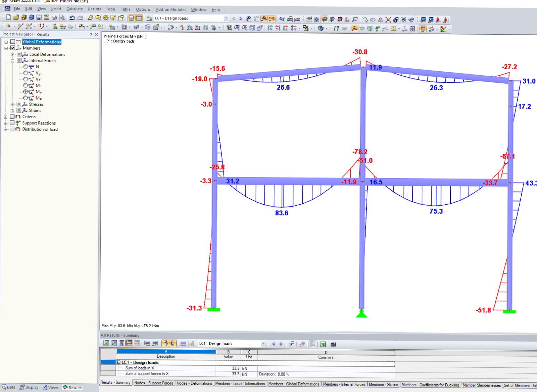537x392 pixels.
Task: Expand the Strains tree node
Action: pyautogui.click(x=12, y=111)
